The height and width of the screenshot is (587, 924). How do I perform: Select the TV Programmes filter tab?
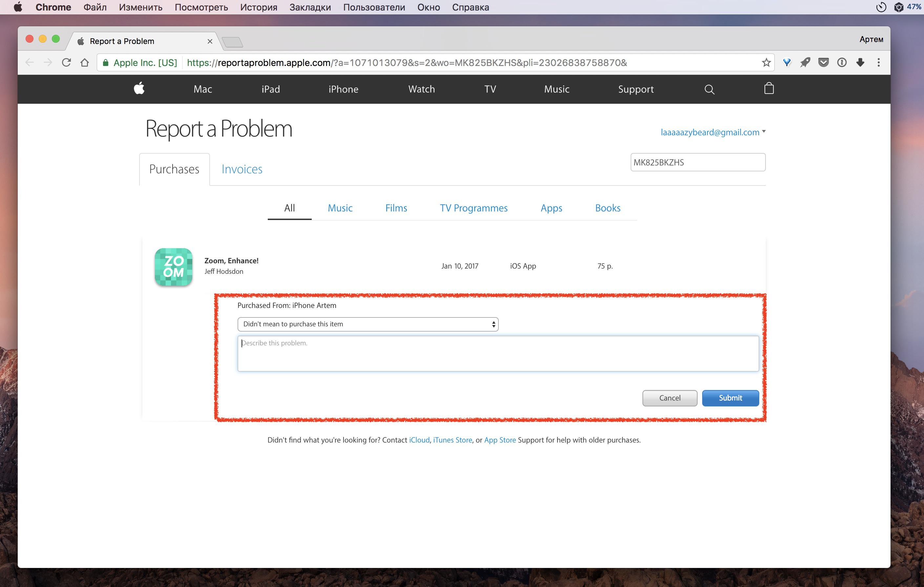pos(473,208)
